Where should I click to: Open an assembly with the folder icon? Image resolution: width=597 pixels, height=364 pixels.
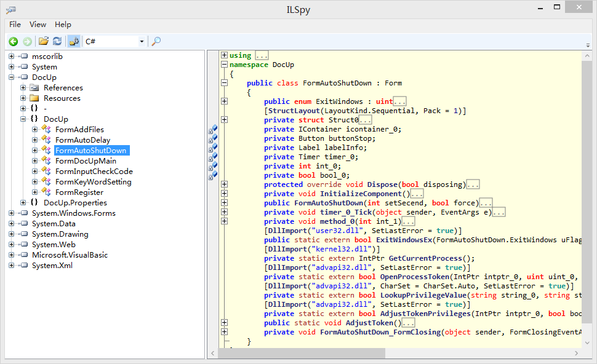coord(44,41)
